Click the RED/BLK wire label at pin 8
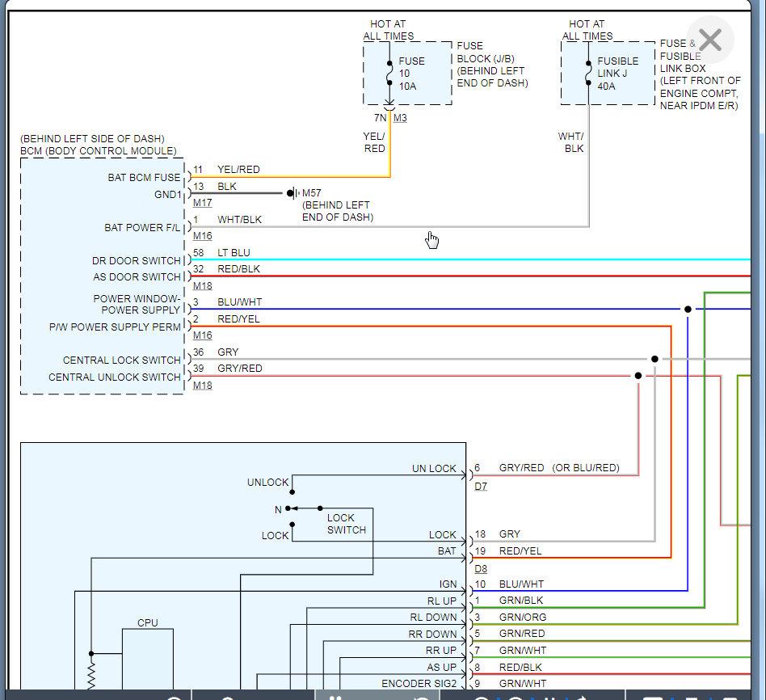 click(x=520, y=667)
